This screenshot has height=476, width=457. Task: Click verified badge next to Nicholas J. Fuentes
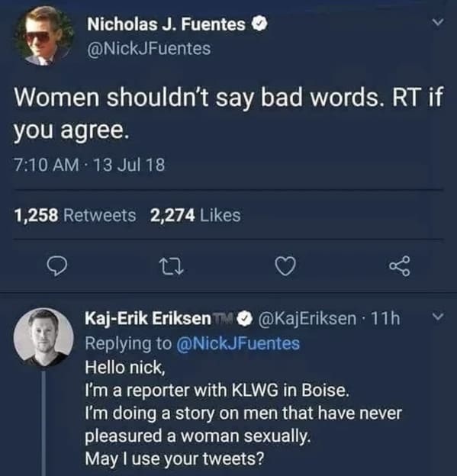pos(259,24)
